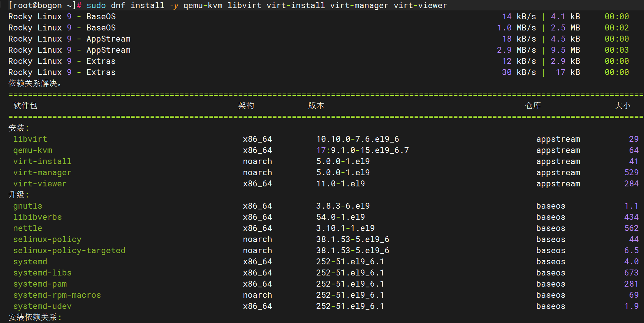Select the nettle package name

28,228
